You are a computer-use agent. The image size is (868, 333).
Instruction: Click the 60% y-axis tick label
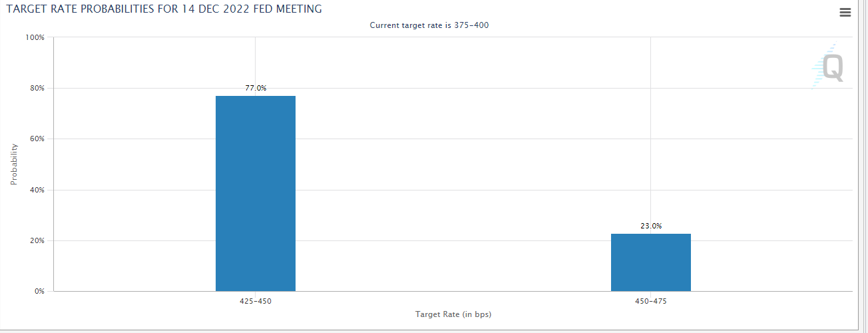[x=37, y=139]
